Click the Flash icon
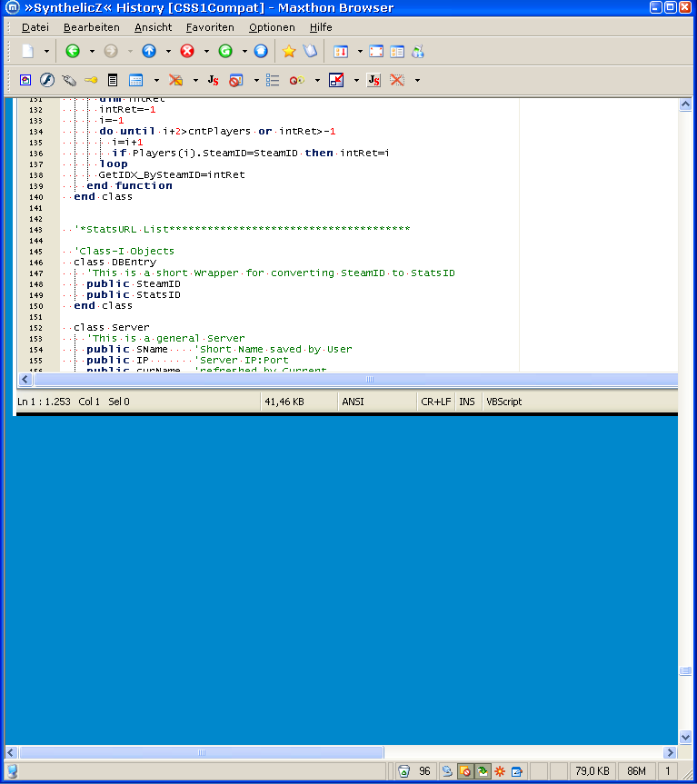Image resolution: width=697 pixels, height=784 pixels. (47, 80)
